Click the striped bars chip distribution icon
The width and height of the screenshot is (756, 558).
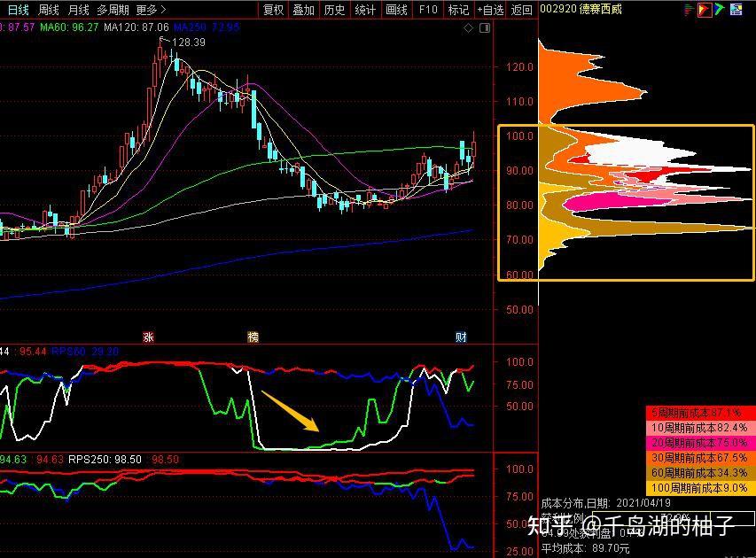pyautogui.click(x=689, y=9)
